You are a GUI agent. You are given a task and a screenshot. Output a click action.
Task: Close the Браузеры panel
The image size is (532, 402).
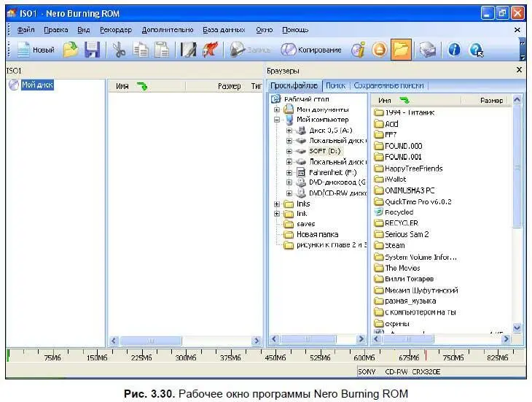[519, 70]
